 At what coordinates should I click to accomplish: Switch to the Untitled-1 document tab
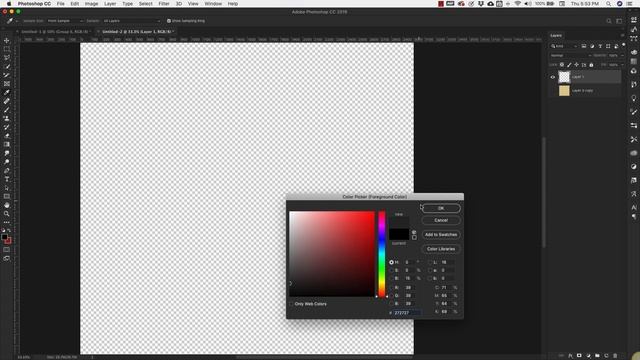point(54,31)
